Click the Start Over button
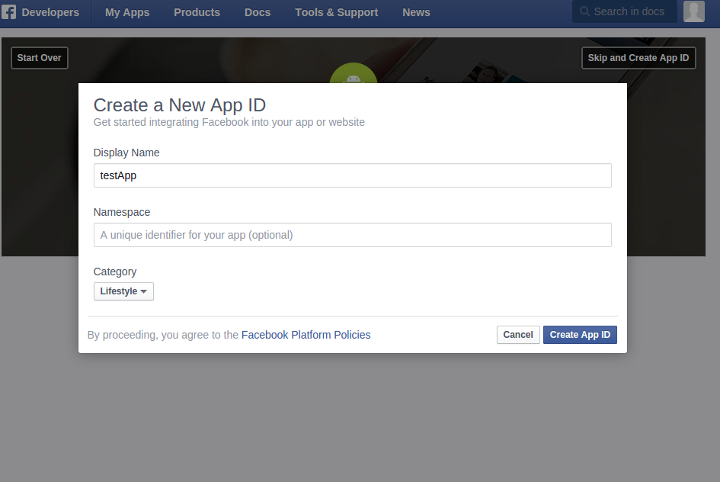 [x=39, y=58]
